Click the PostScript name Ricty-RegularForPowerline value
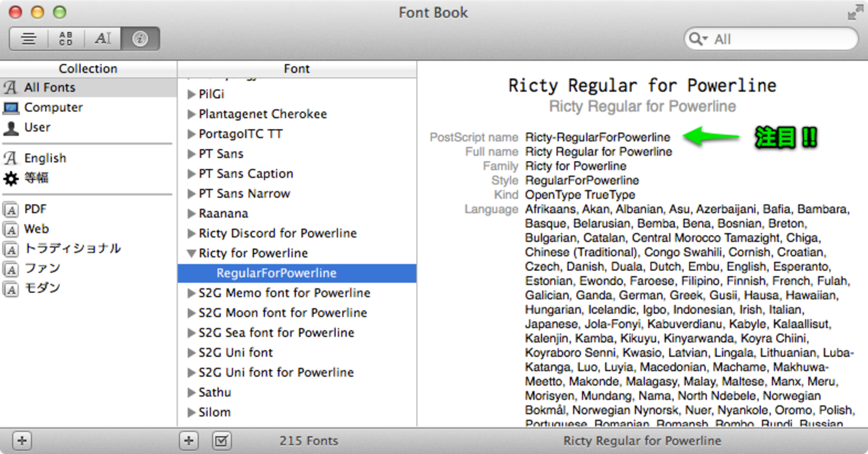Image resolution: width=868 pixels, height=454 pixels. [598, 138]
